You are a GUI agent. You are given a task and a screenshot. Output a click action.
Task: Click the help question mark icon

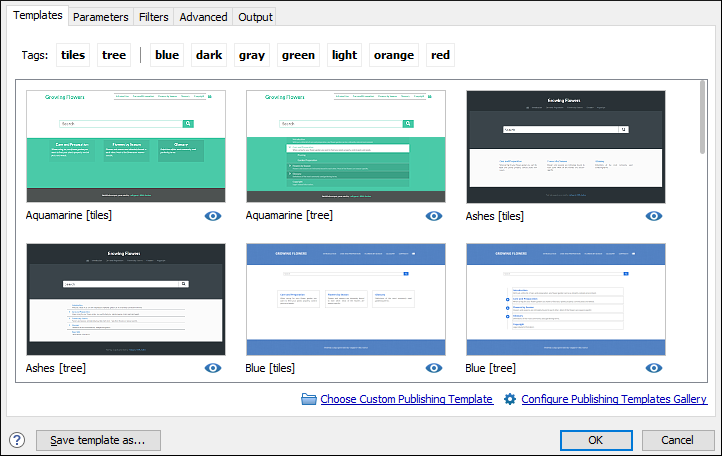(x=17, y=440)
